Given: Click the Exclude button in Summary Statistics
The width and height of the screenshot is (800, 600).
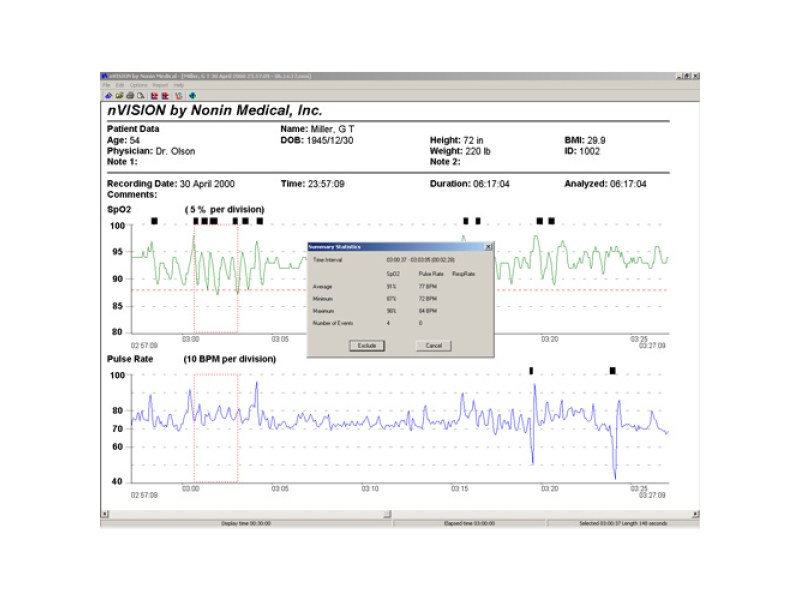Looking at the screenshot, I should (367, 346).
